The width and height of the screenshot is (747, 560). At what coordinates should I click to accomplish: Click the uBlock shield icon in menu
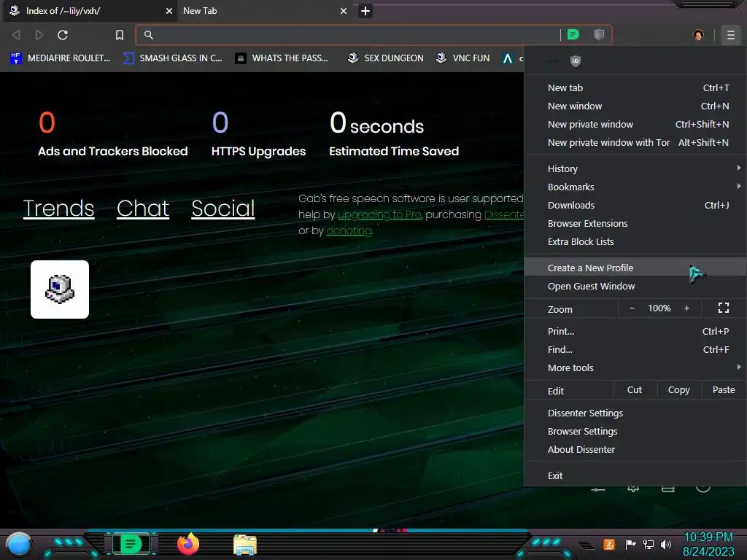click(576, 61)
